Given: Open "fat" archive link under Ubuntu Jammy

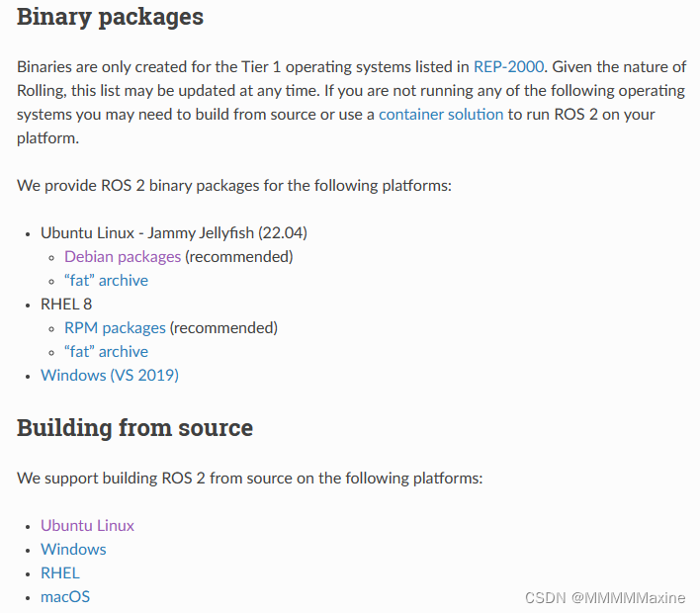Looking at the screenshot, I should [106, 281].
